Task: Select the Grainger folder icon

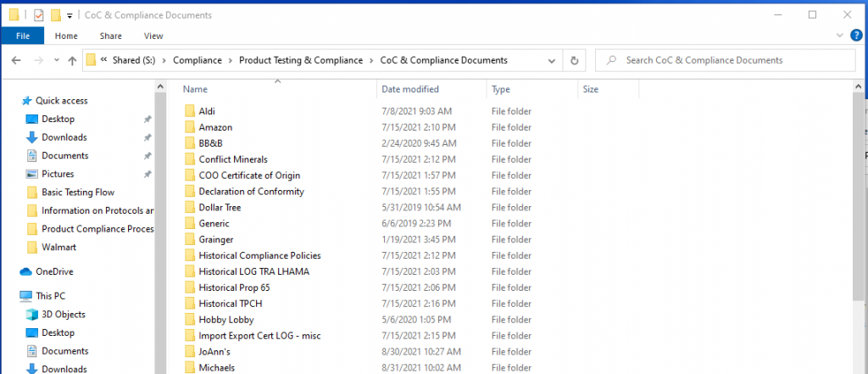Action: point(190,240)
